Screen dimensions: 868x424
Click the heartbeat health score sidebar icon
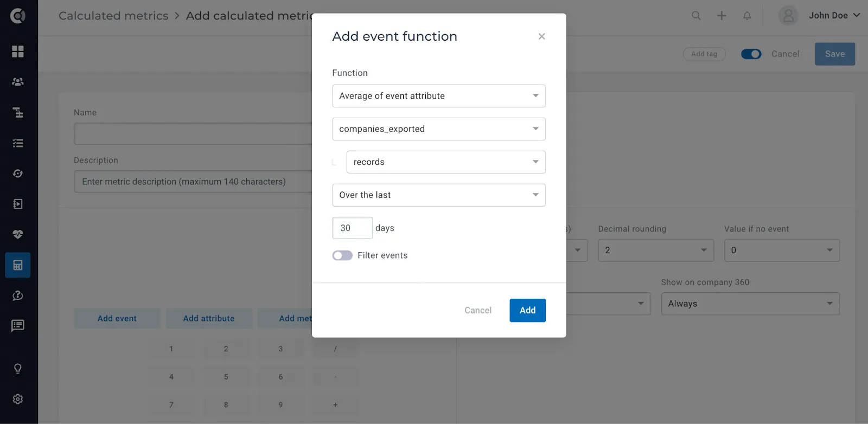[x=18, y=234]
